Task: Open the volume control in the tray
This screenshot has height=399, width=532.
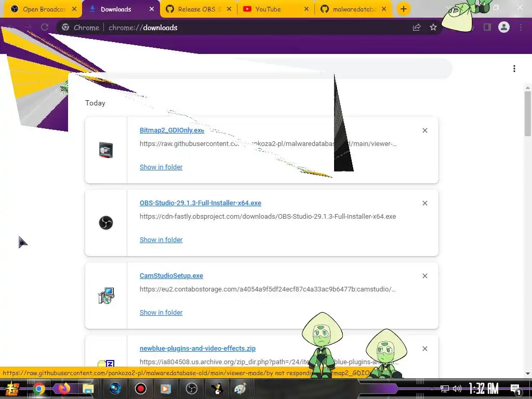Action: (x=457, y=389)
